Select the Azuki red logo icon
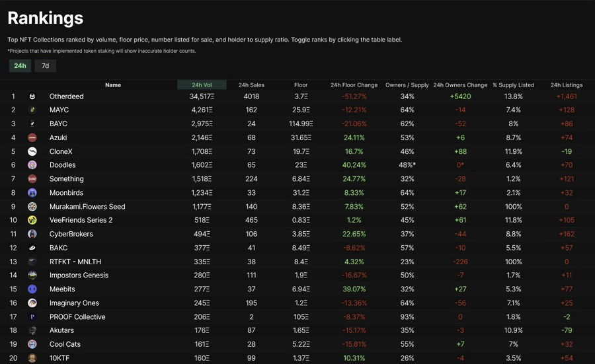 click(x=32, y=137)
